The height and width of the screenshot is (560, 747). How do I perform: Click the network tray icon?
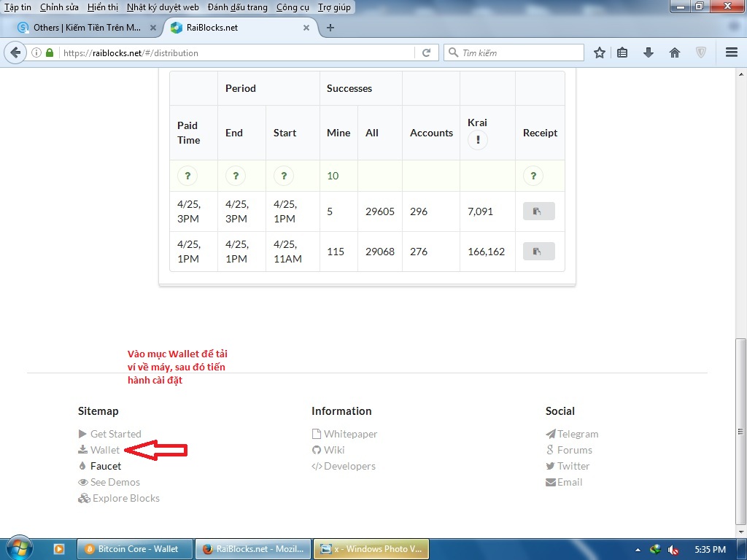[656, 549]
